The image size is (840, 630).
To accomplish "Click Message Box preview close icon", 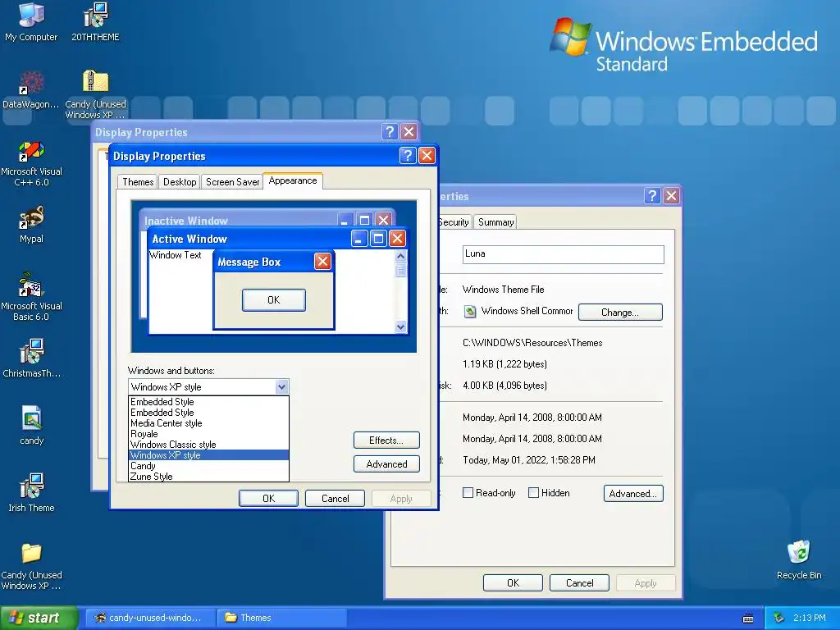I will click(322, 262).
